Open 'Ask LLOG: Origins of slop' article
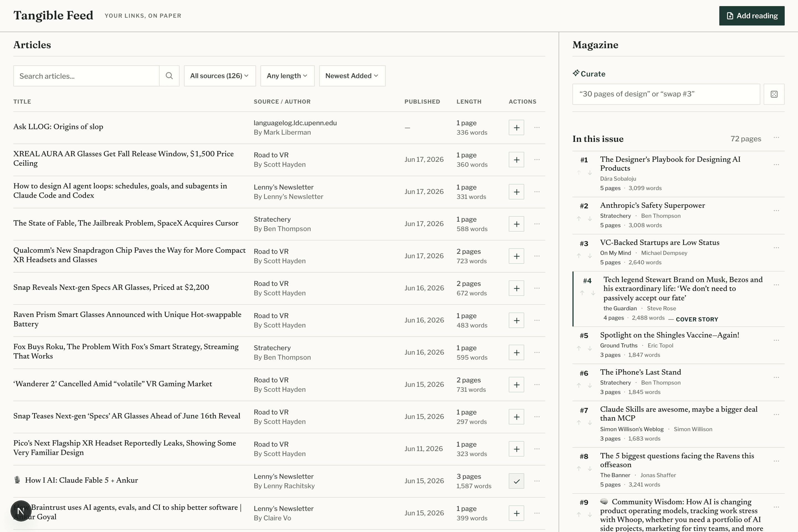The width and height of the screenshot is (798, 532). click(58, 127)
